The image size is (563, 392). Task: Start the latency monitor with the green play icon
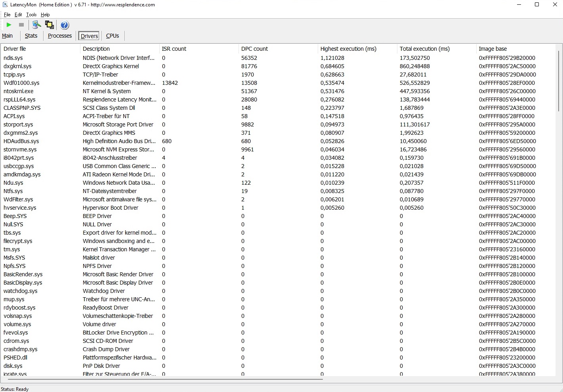tap(9, 25)
